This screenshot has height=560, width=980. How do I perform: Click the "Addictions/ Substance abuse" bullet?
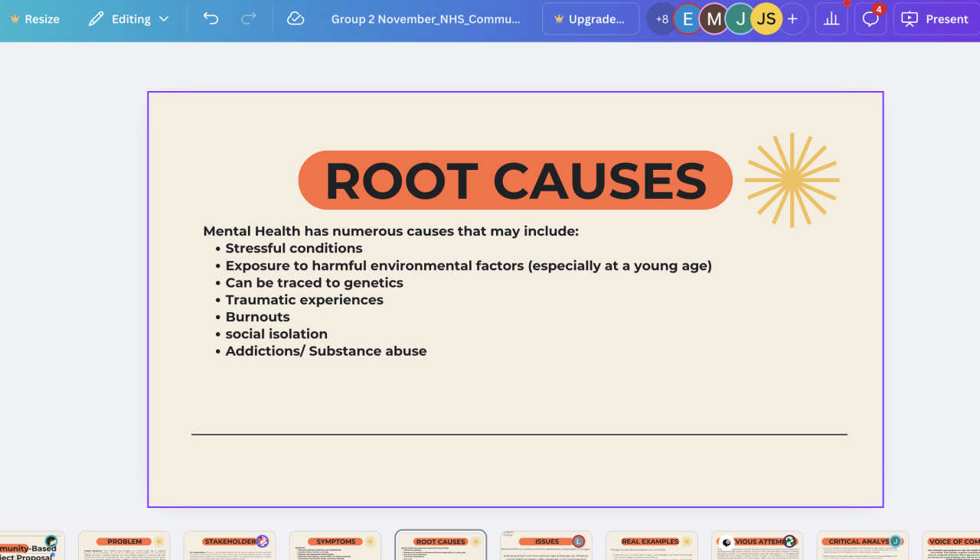[x=326, y=351]
